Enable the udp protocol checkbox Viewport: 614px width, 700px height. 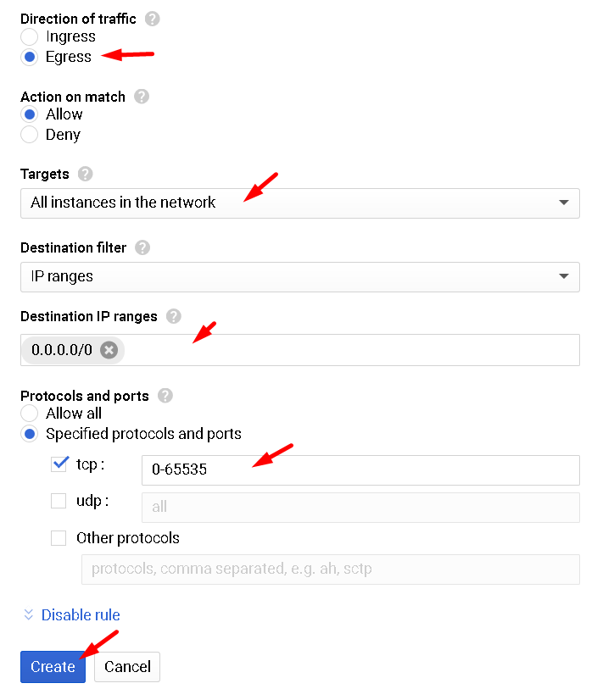tap(59, 501)
